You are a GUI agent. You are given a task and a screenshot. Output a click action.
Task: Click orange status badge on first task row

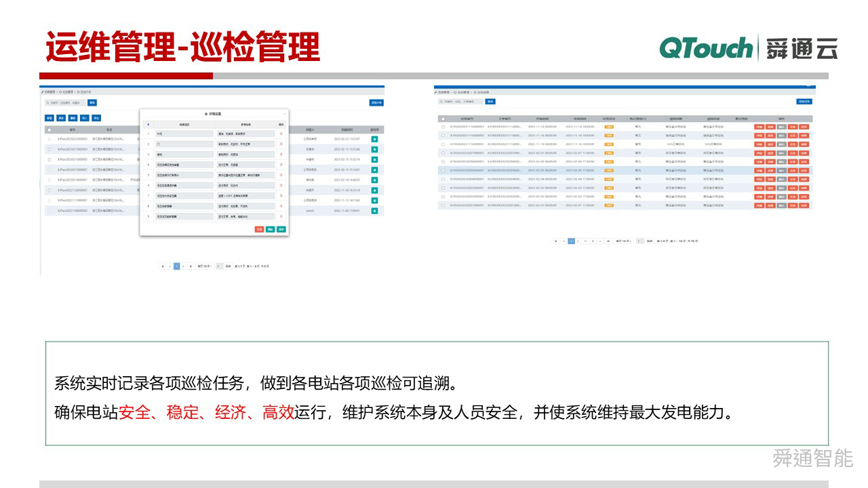pyautogui.click(x=608, y=126)
